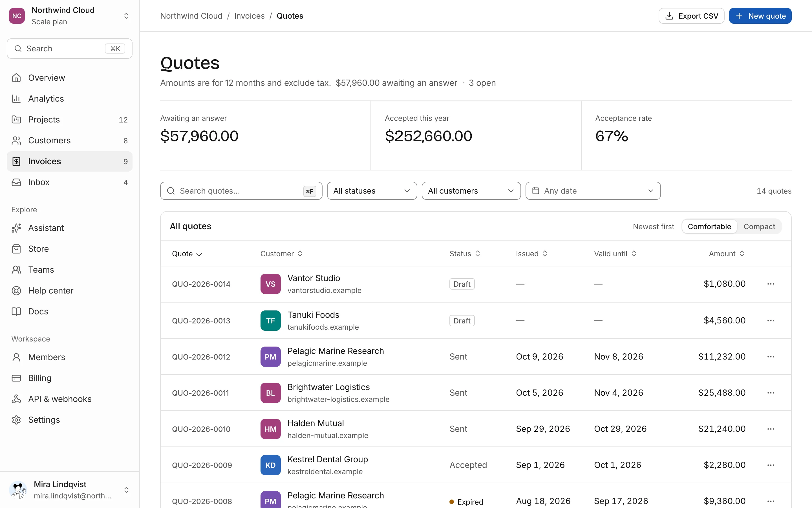Expand the All customers filter dropdown

point(471,191)
